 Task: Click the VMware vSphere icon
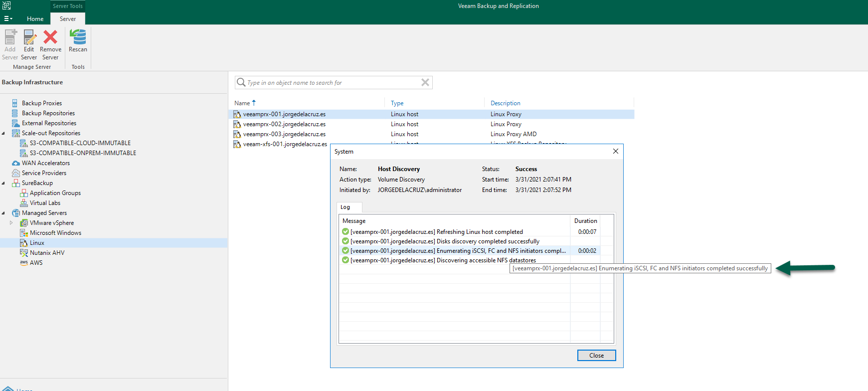point(23,223)
